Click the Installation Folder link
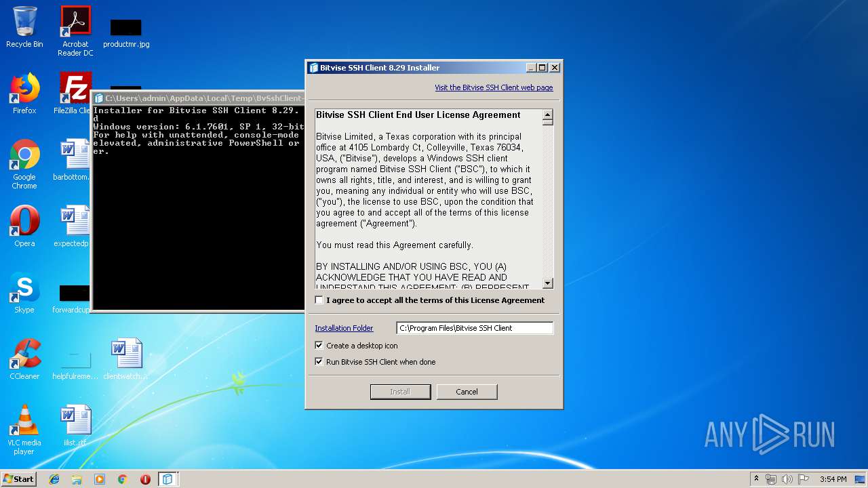 tap(344, 328)
